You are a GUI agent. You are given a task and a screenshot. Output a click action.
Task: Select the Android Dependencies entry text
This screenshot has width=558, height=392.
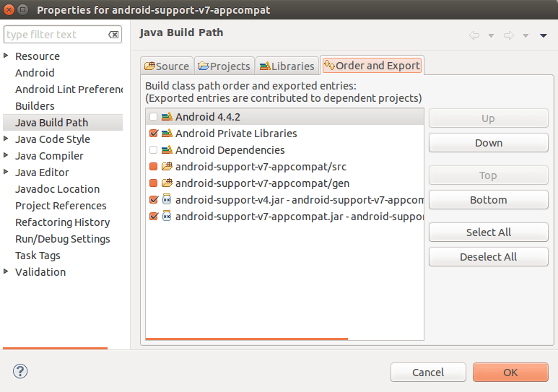click(230, 150)
